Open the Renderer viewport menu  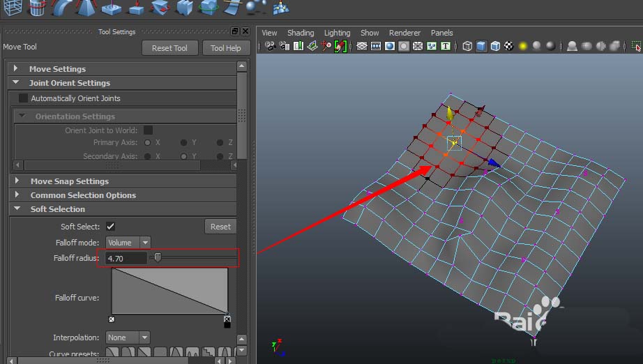pos(404,33)
